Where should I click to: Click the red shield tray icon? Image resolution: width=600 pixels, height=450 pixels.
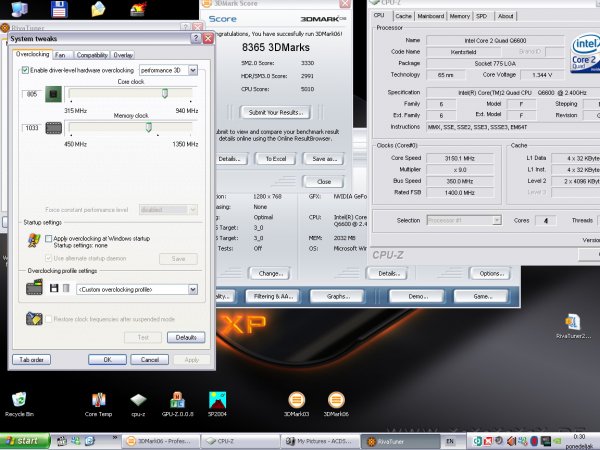pos(534,441)
